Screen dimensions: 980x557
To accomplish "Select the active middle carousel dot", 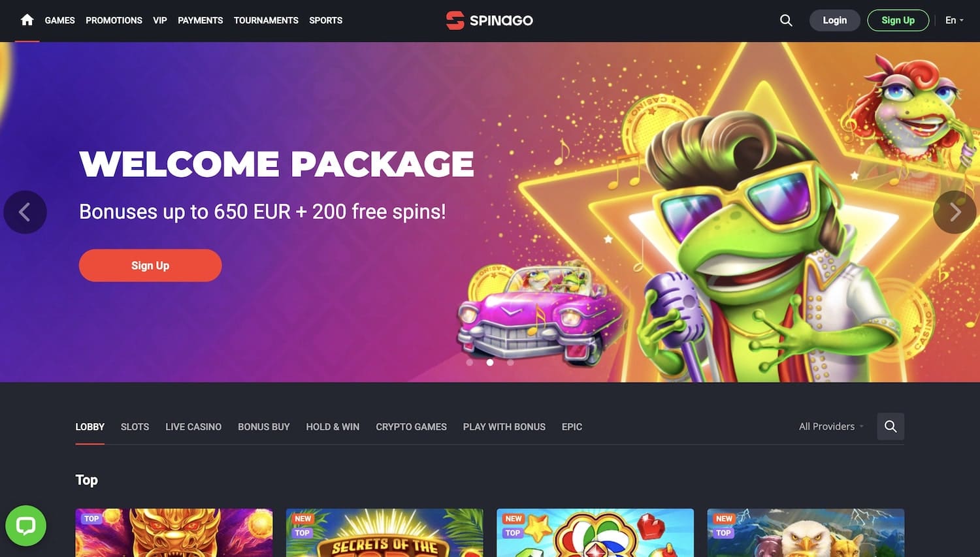I will (490, 362).
